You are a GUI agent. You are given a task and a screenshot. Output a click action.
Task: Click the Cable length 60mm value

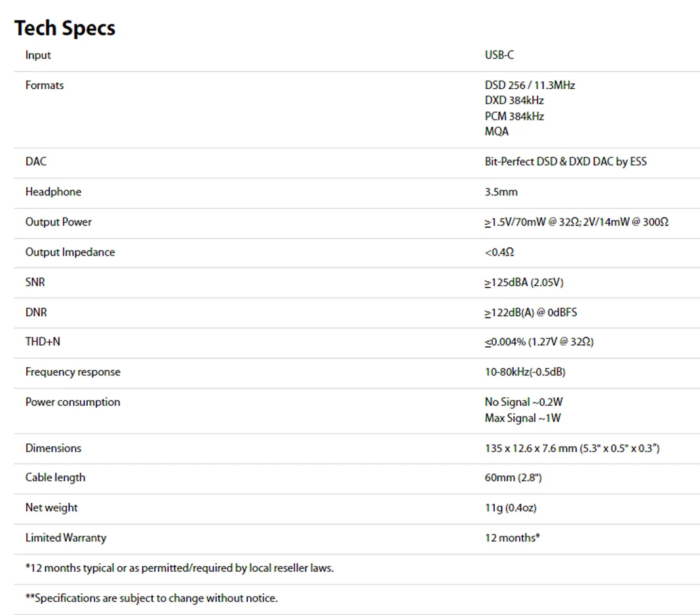click(513, 477)
